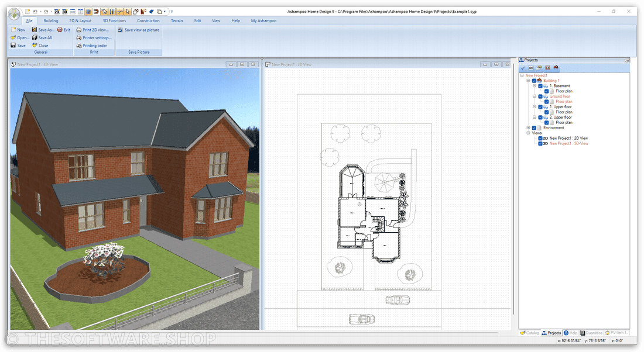This screenshot has width=644, height=352.
Task: Click the checkmark icon in Projects toolbar
Action: tap(523, 68)
